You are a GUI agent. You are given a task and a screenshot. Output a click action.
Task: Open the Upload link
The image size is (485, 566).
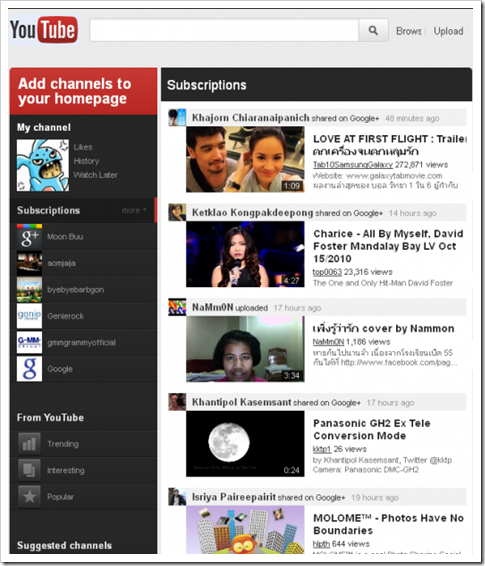pyautogui.click(x=449, y=31)
